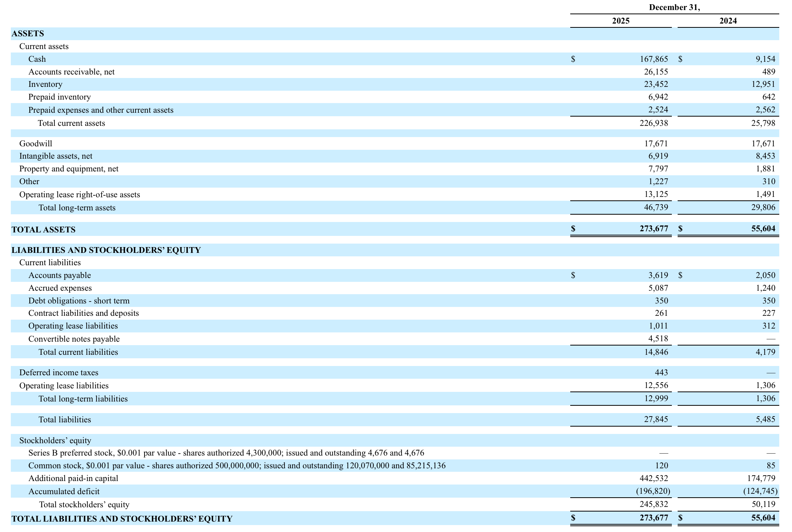Image resolution: width=792 pixels, height=532 pixels.
Task: Click the 2025 Accrued expenses value 5,087
Action: (658, 288)
